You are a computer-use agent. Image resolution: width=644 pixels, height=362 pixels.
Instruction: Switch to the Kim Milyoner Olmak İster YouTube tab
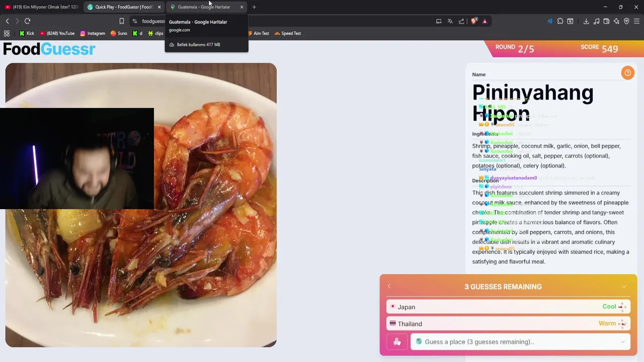click(x=42, y=7)
